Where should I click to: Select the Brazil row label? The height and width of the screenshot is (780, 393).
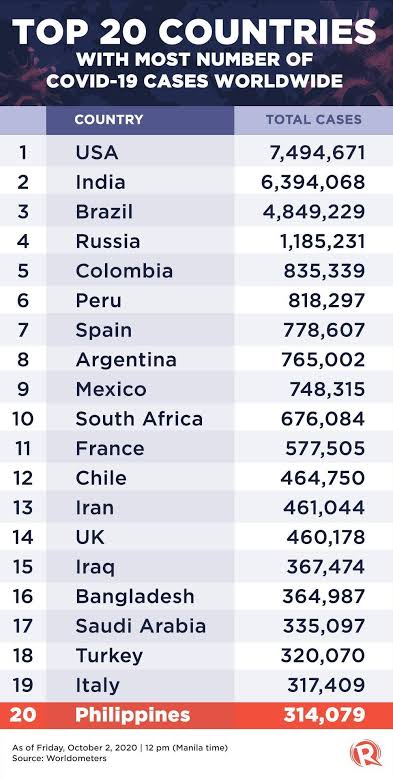click(104, 212)
